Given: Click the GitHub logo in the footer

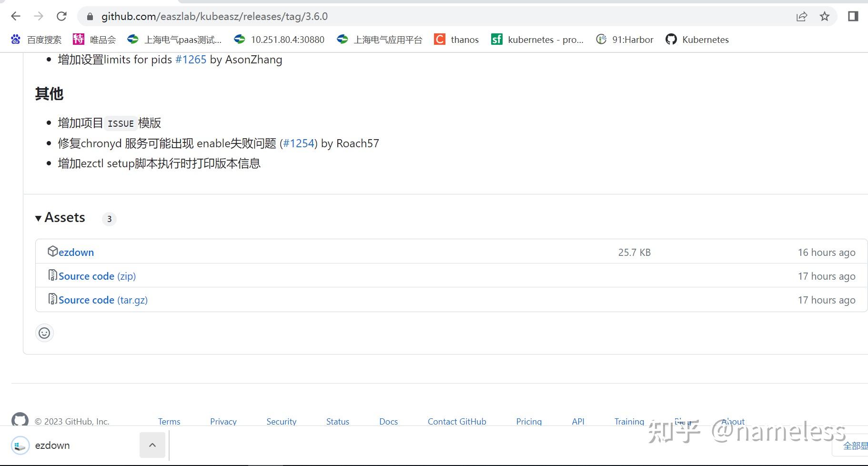Looking at the screenshot, I should tap(20, 420).
